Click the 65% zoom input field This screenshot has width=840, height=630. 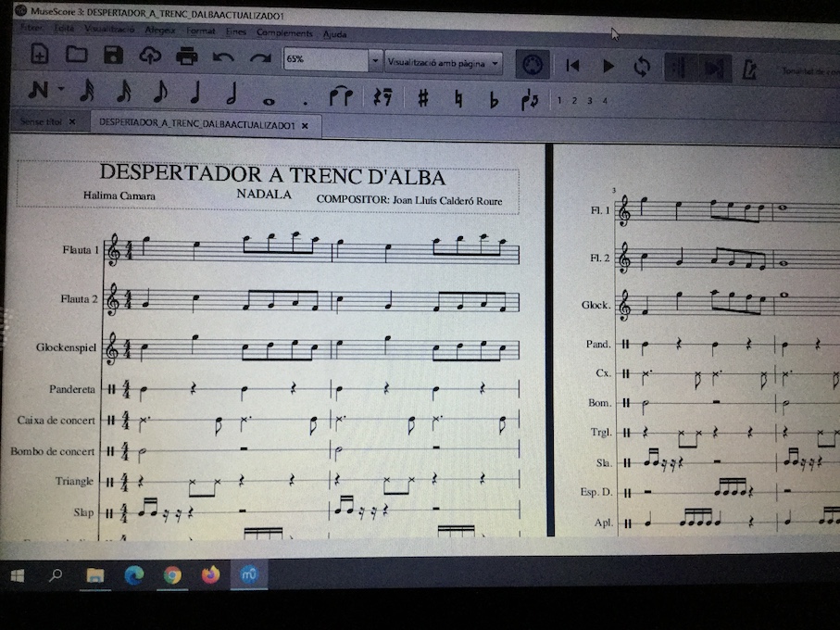point(326,59)
